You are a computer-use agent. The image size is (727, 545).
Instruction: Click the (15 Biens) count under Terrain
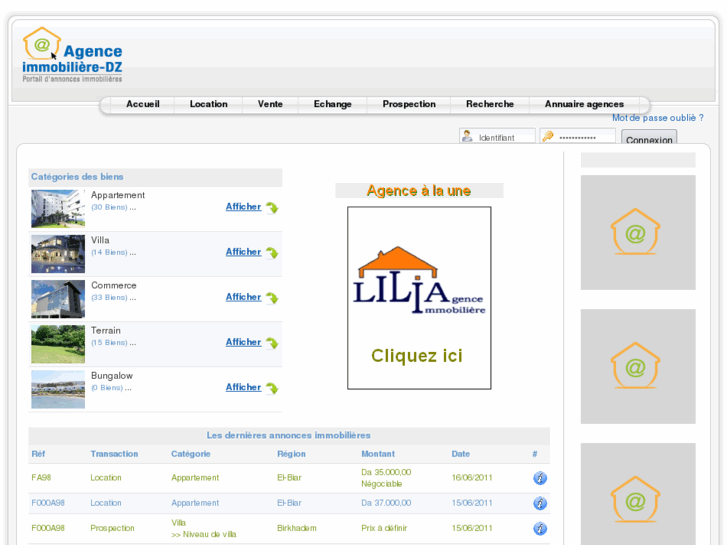click(x=109, y=342)
